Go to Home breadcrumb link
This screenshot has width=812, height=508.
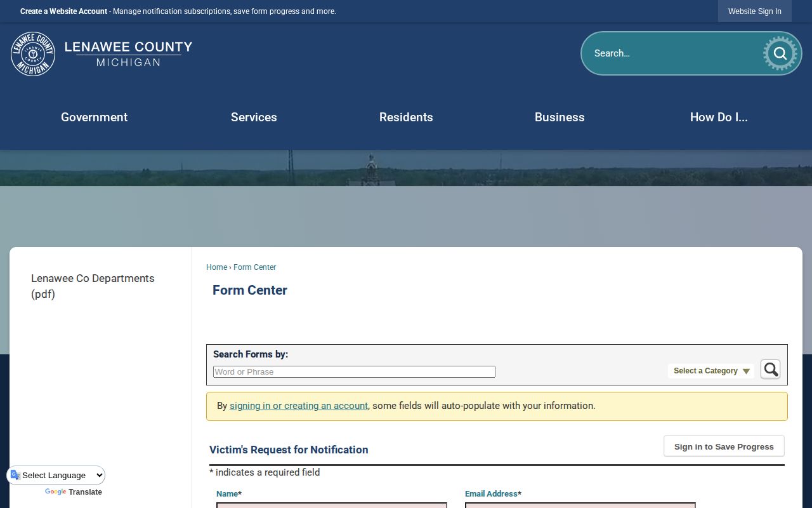pyautogui.click(x=216, y=267)
